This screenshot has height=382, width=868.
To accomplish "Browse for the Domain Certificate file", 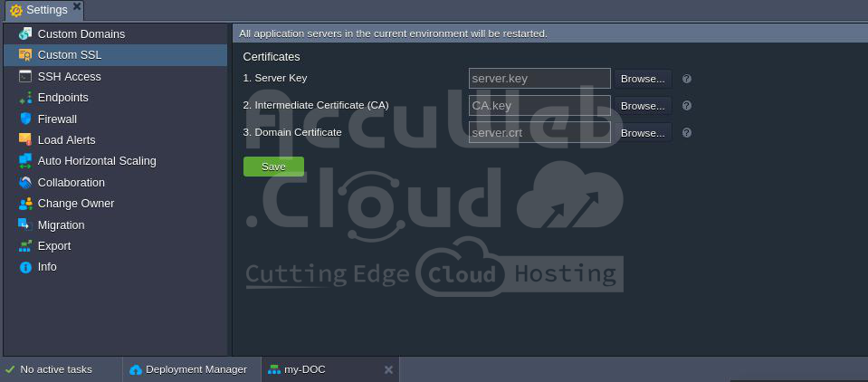I will coord(643,133).
